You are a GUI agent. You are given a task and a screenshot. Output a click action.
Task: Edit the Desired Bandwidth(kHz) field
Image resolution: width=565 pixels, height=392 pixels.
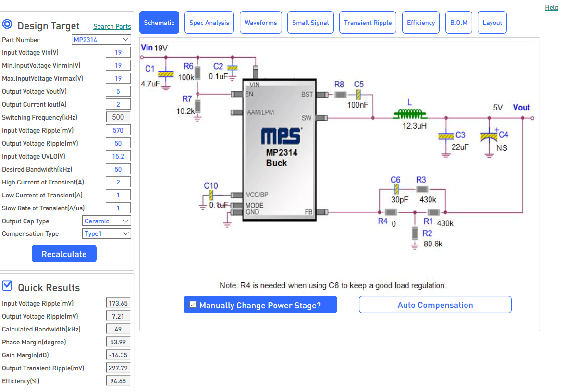118,169
